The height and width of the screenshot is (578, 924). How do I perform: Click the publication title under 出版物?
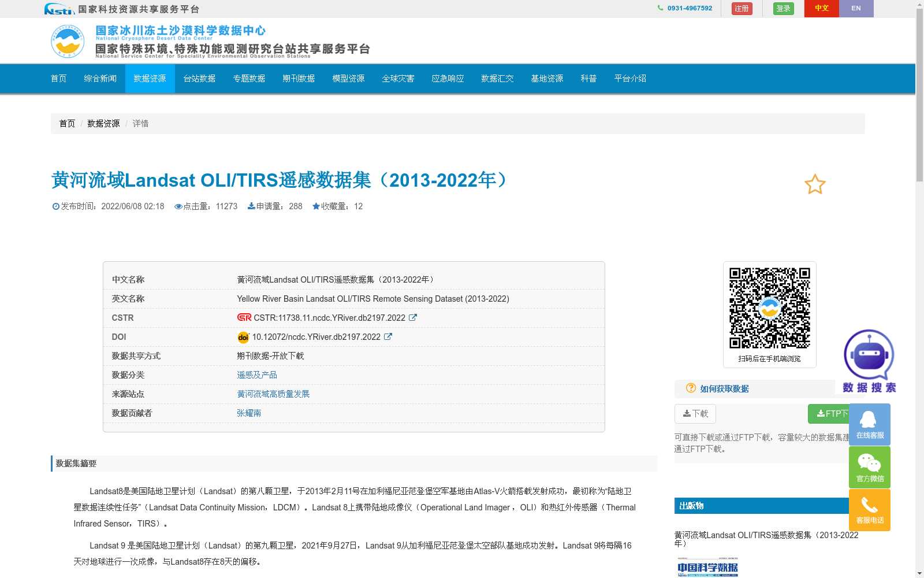point(766,539)
